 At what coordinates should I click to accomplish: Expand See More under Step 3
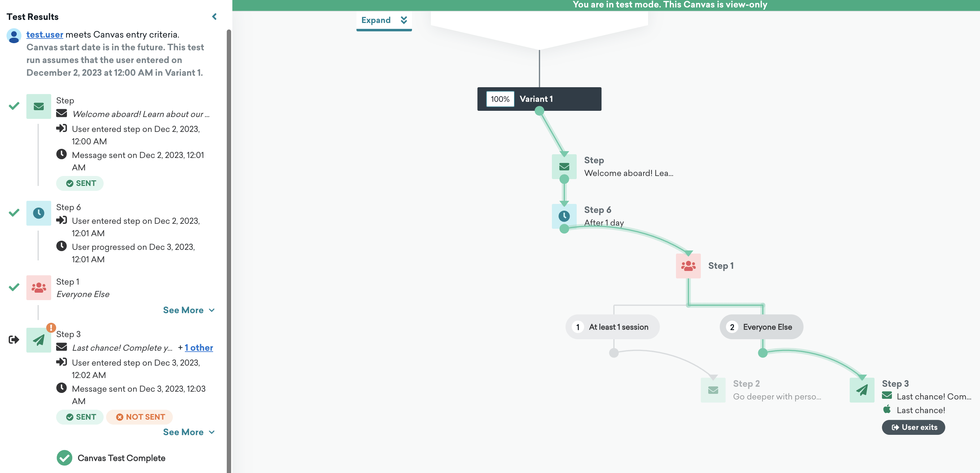pos(189,432)
